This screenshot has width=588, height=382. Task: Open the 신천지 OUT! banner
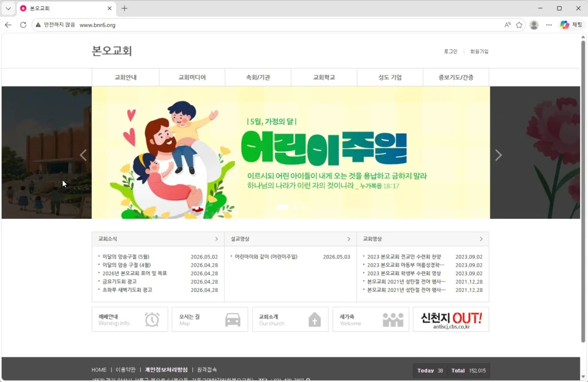pyautogui.click(x=451, y=319)
